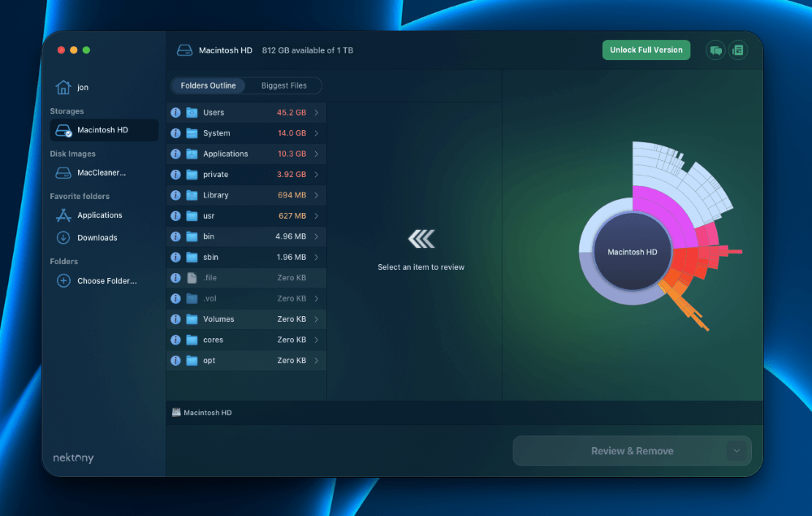812x516 pixels.
Task: Click the Applications favorite folder icon
Action: pos(63,215)
